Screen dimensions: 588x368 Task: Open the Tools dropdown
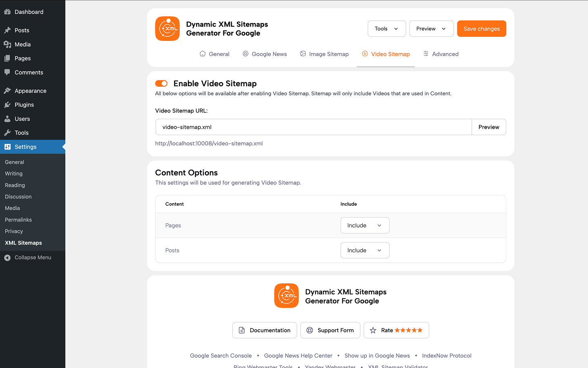(x=386, y=29)
